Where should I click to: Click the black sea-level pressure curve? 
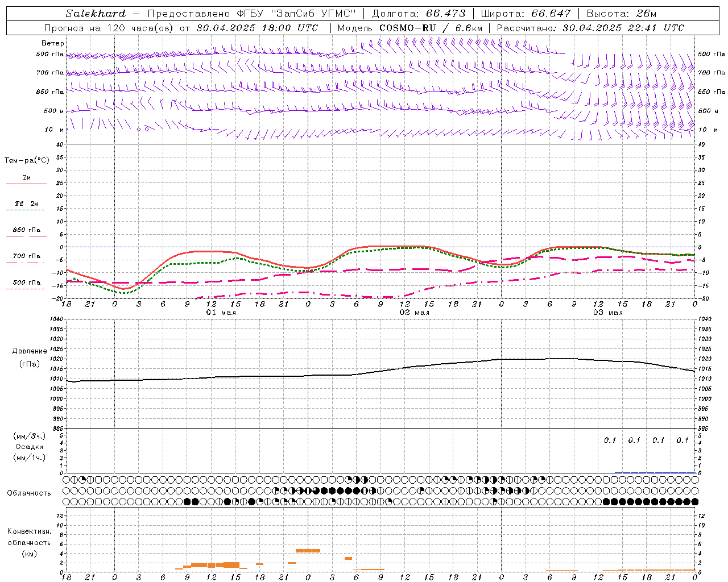pyautogui.click(x=381, y=371)
